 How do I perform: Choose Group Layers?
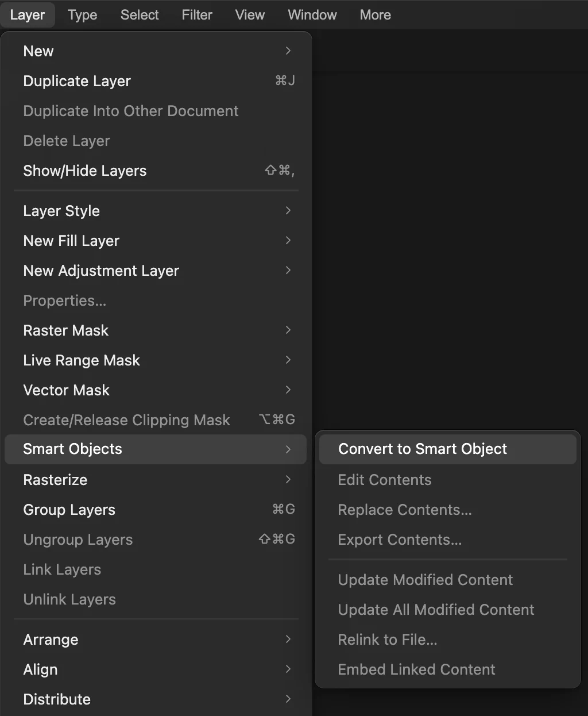pyautogui.click(x=156, y=510)
